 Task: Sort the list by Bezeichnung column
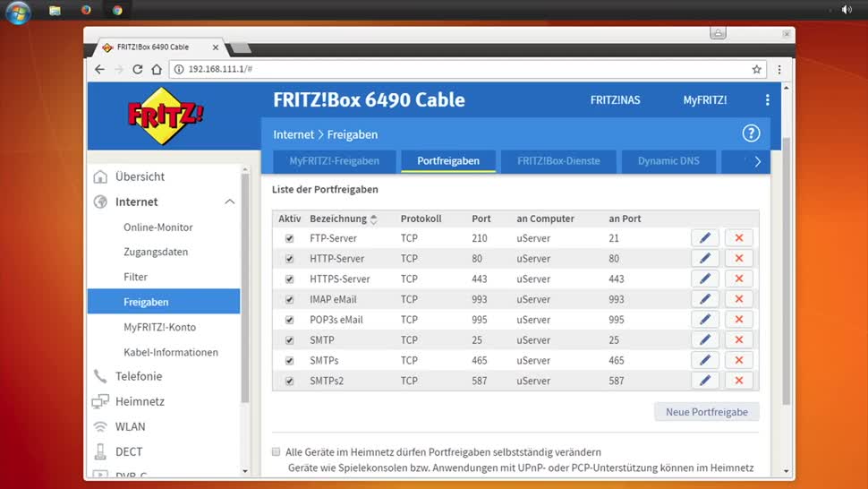click(344, 219)
